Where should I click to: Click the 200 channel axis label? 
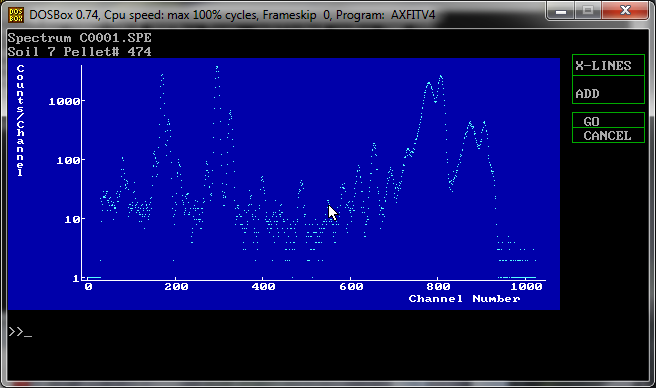click(176, 287)
